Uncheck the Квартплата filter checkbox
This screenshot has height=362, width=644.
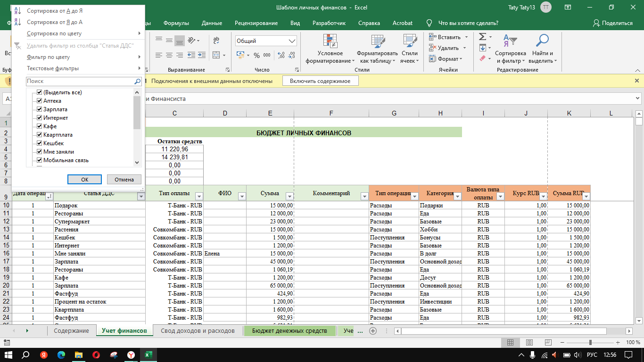coord(40,135)
